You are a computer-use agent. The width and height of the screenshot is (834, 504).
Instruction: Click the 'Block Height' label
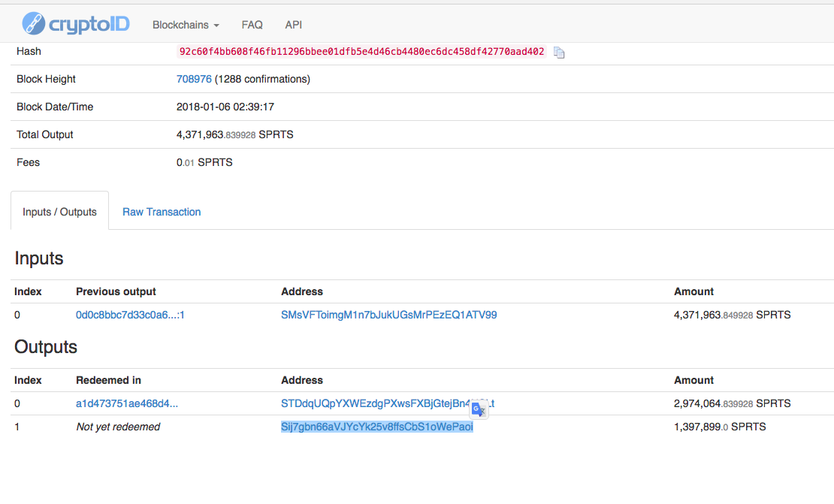47,79
